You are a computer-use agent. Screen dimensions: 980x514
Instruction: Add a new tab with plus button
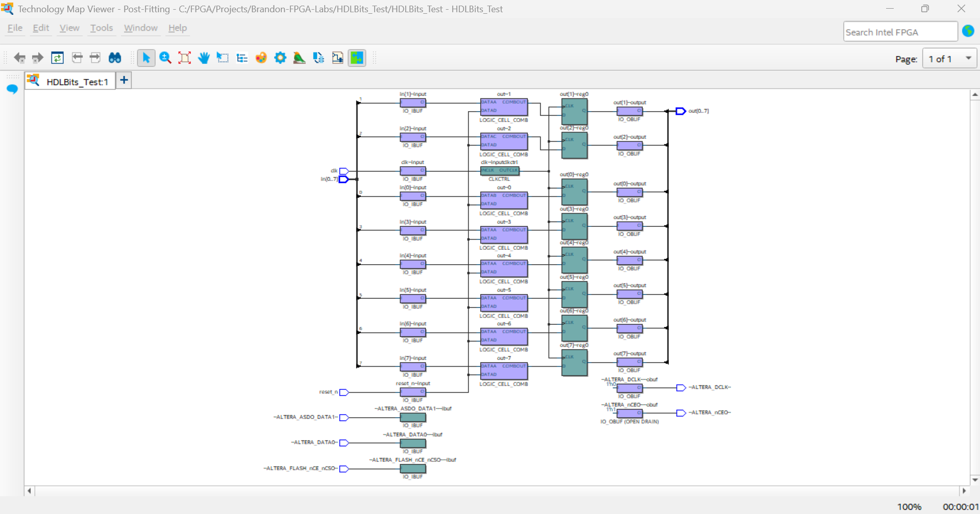(x=124, y=80)
